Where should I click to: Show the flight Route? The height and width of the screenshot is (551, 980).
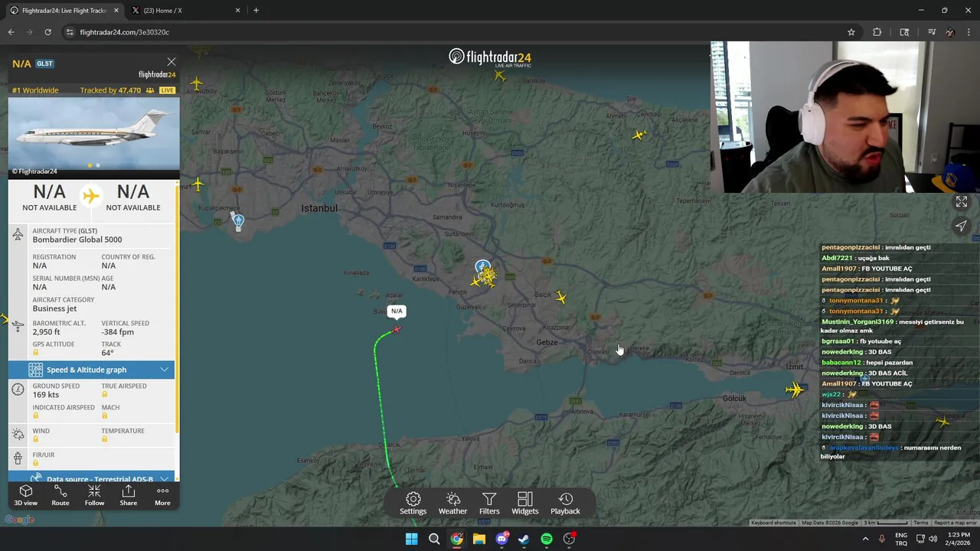click(60, 495)
